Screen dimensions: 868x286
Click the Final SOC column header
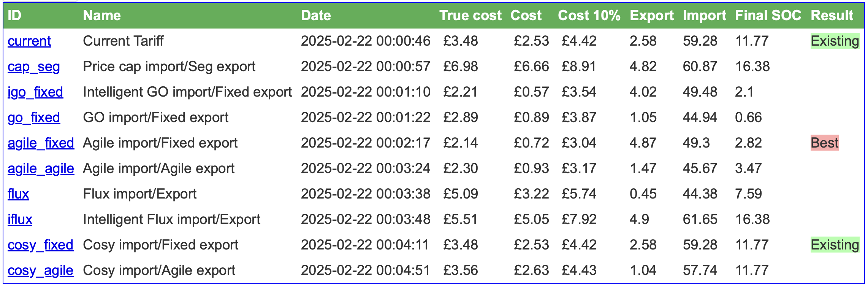[x=768, y=16]
